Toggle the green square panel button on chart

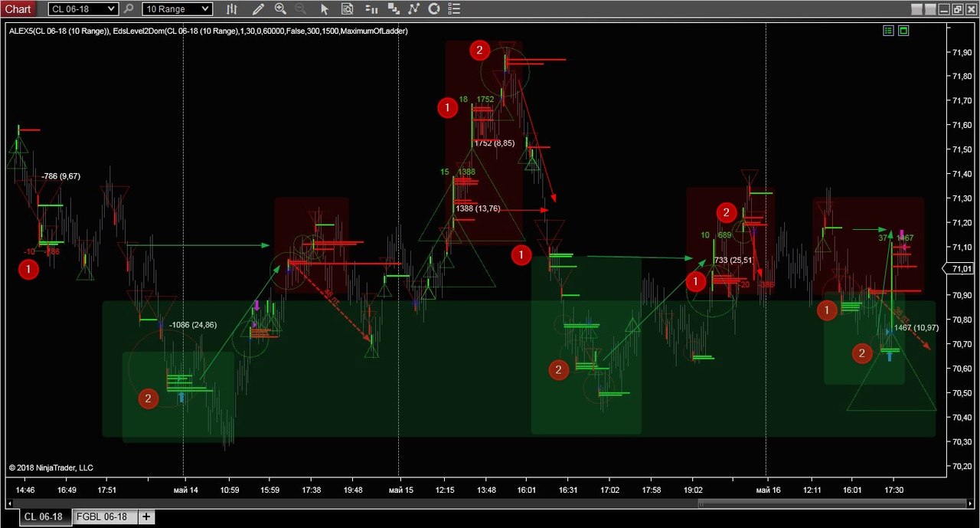(903, 31)
